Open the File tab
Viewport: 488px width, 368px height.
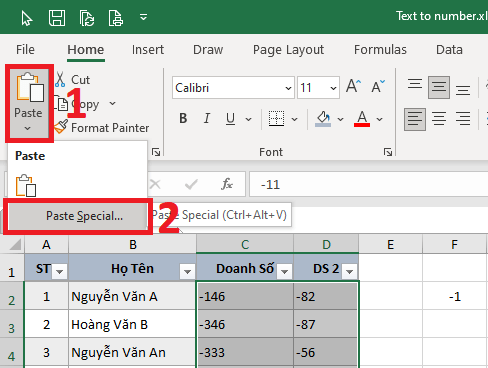click(x=25, y=50)
